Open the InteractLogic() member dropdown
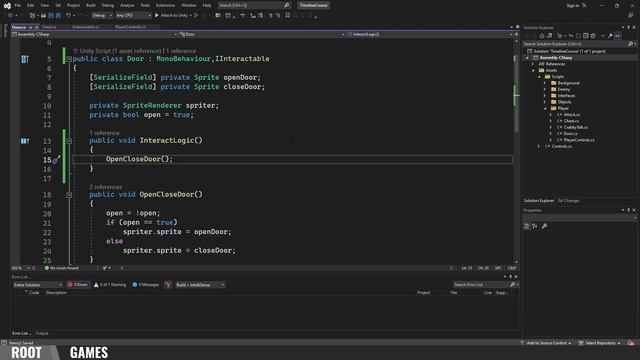Screen dimensions: 640x360 430,34
